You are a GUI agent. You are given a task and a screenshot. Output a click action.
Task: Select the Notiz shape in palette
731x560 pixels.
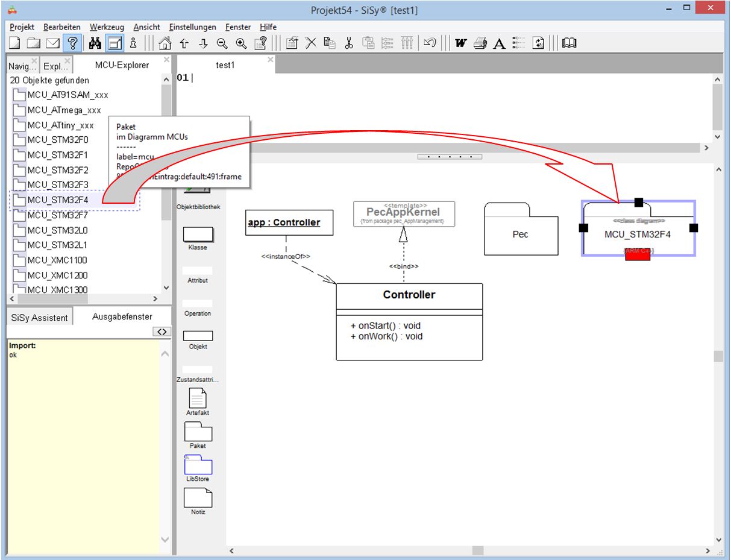(198, 498)
